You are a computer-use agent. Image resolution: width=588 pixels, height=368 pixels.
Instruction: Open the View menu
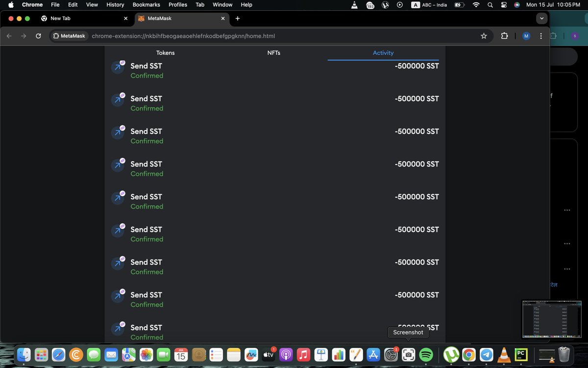point(92,4)
